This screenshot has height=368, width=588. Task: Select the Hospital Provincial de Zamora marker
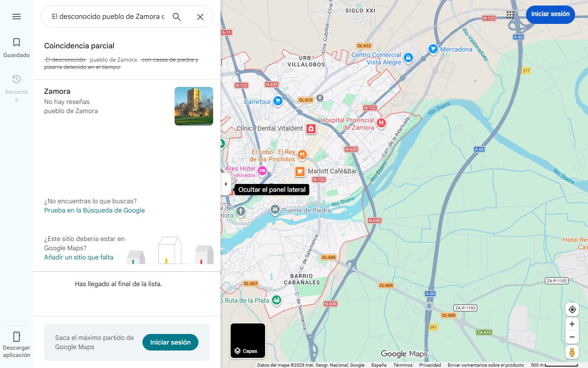381,123
